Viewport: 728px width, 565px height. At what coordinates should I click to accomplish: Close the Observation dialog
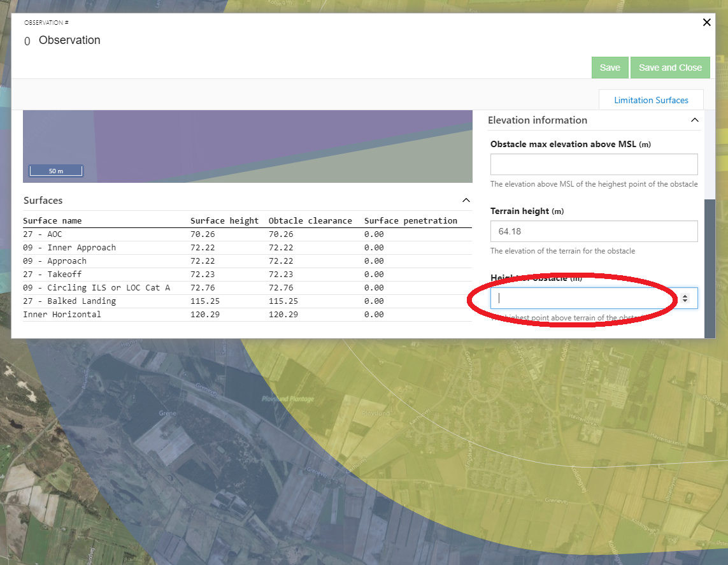click(x=706, y=22)
